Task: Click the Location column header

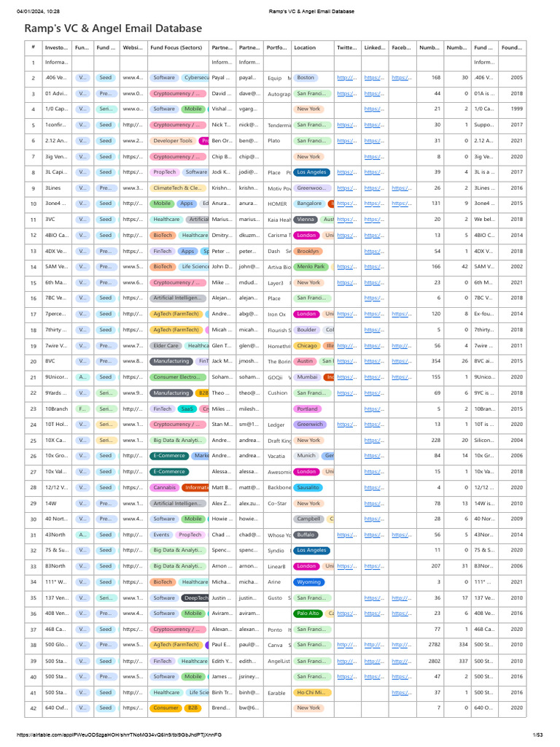Action: [312, 47]
